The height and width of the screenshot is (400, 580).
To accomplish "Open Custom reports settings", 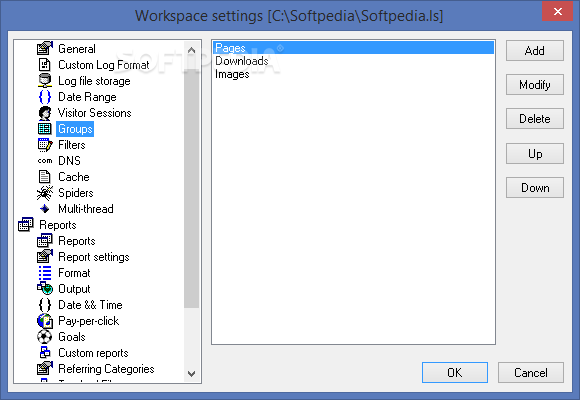I will coord(93,353).
